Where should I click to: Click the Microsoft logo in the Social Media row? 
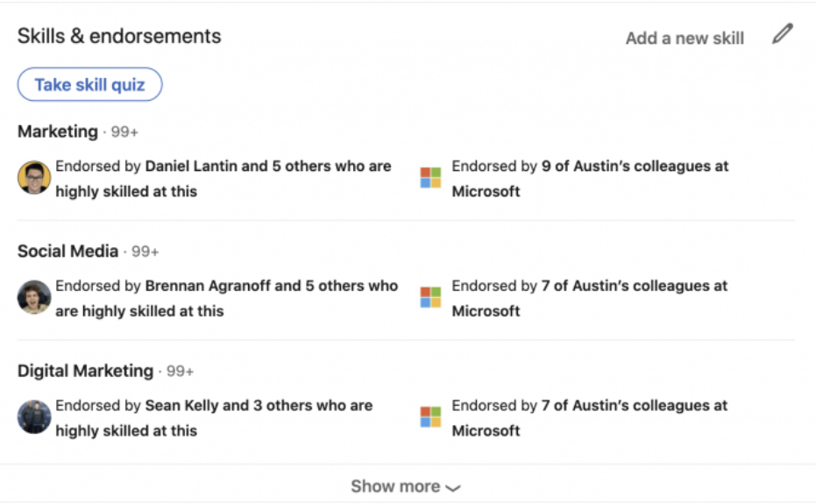click(x=430, y=298)
